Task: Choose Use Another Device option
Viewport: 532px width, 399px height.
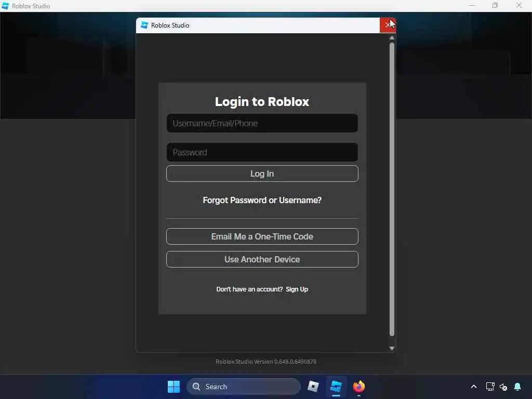Action: (262, 259)
